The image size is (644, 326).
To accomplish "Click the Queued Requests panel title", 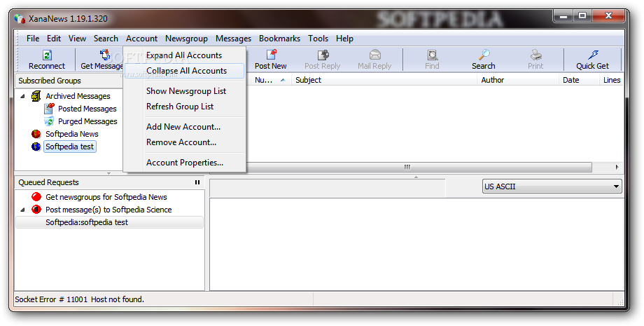I will 48,182.
